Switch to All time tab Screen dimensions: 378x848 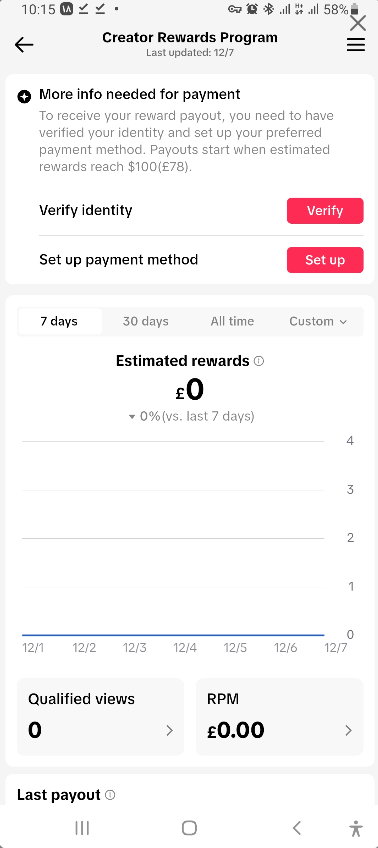click(232, 321)
